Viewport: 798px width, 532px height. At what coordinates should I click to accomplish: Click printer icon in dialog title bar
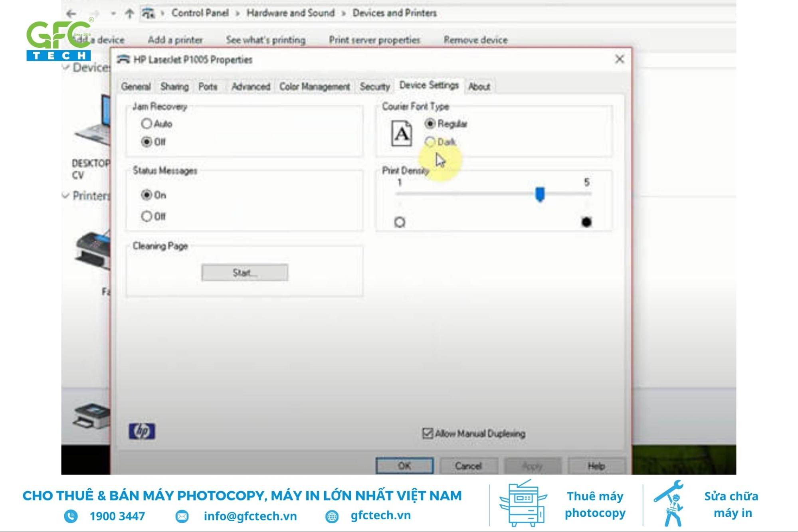(x=123, y=59)
